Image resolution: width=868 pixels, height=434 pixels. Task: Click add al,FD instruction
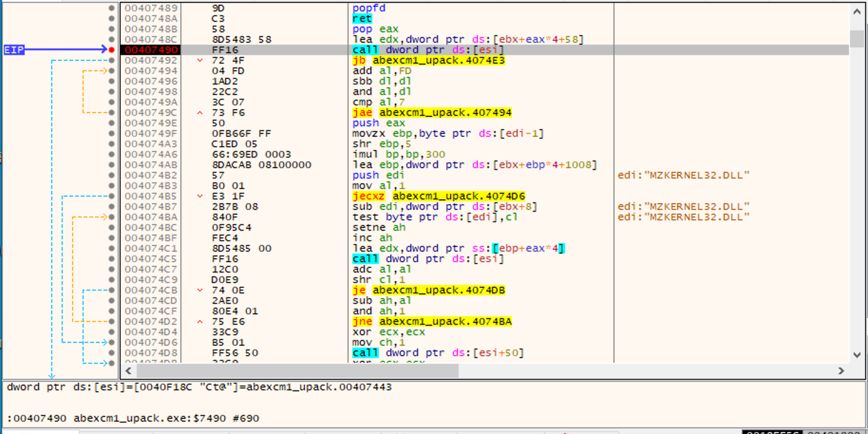coord(382,71)
